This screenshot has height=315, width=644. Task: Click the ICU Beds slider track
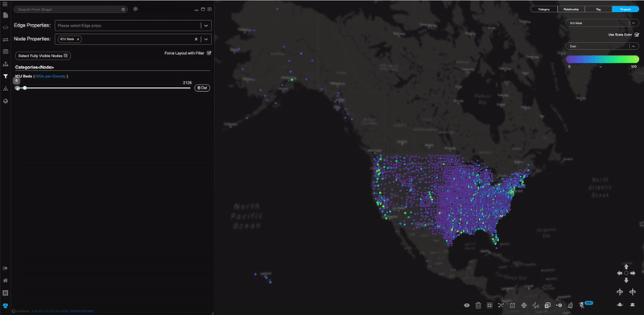pyautogui.click(x=103, y=88)
